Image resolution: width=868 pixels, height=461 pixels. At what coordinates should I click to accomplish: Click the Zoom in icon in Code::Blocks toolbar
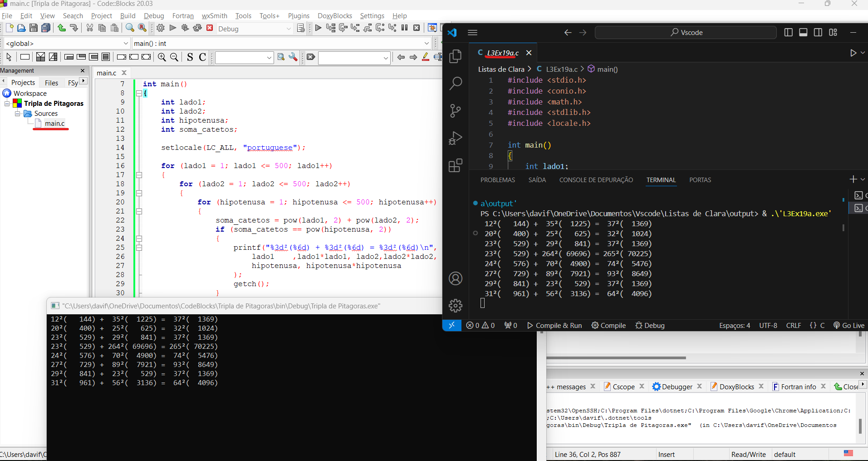pyautogui.click(x=162, y=57)
